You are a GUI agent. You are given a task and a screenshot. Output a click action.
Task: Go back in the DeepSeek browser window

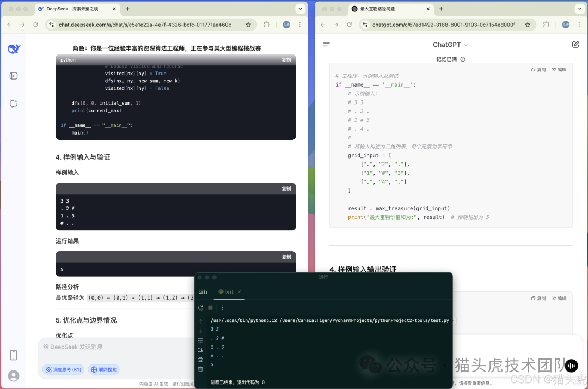pos(9,25)
